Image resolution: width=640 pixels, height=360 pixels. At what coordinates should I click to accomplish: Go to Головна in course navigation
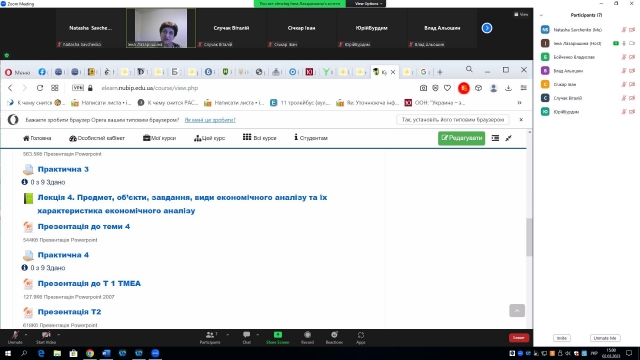[37, 138]
